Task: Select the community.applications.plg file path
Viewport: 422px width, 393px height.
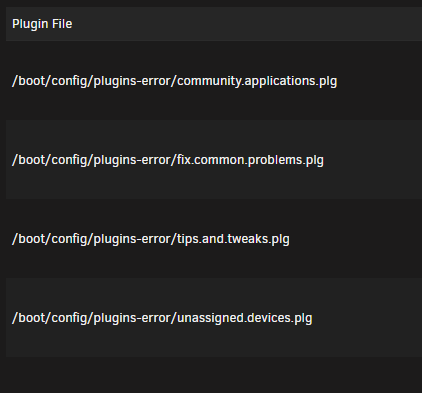Action: [174, 81]
